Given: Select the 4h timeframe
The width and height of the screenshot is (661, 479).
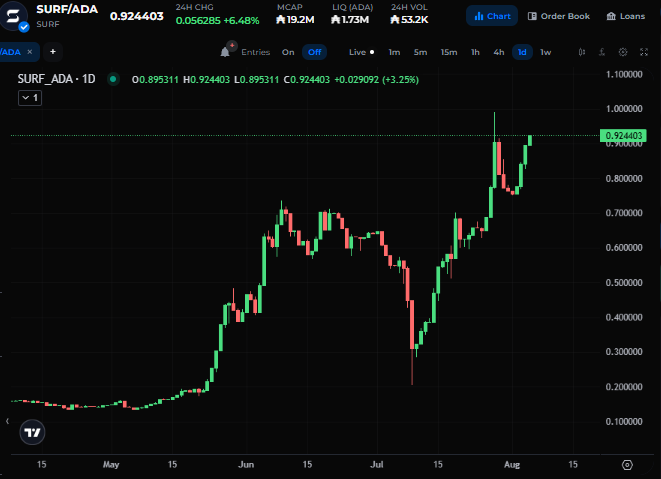Looking at the screenshot, I should (x=499, y=52).
